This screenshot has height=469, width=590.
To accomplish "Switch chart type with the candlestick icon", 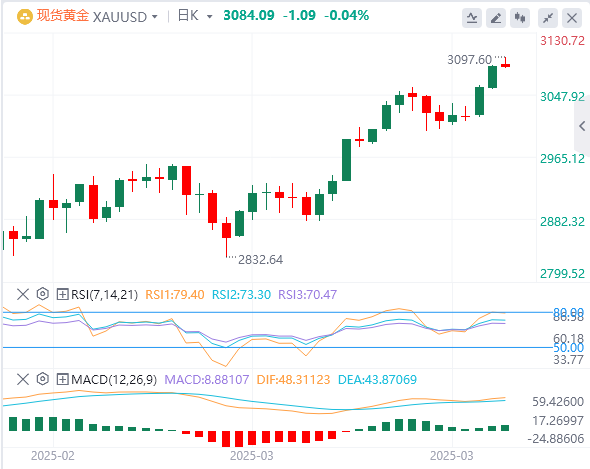I will [520, 18].
